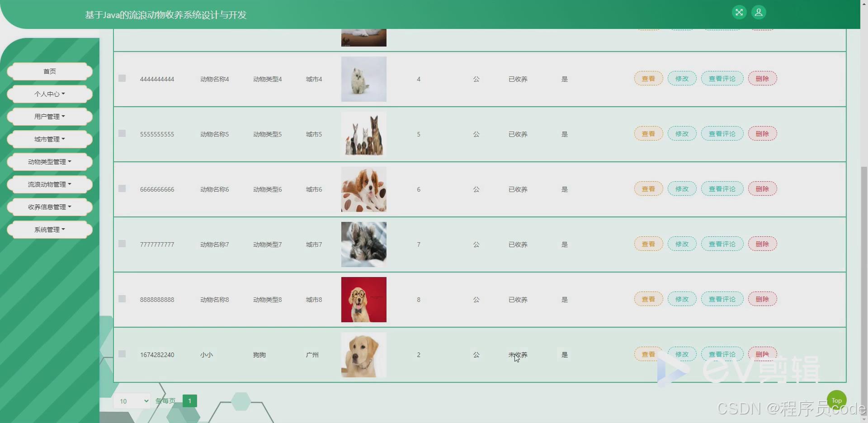This screenshot has height=423, width=868.
Task: Click 修改 for 动物名称8 row
Action: [x=682, y=299]
